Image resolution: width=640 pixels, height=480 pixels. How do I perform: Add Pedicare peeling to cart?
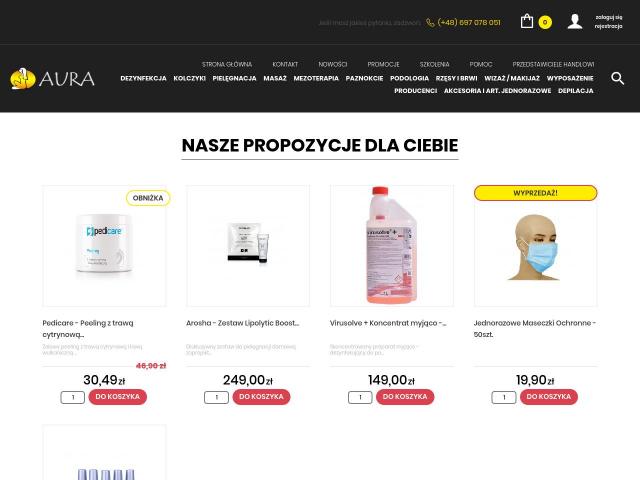pyautogui.click(x=118, y=397)
